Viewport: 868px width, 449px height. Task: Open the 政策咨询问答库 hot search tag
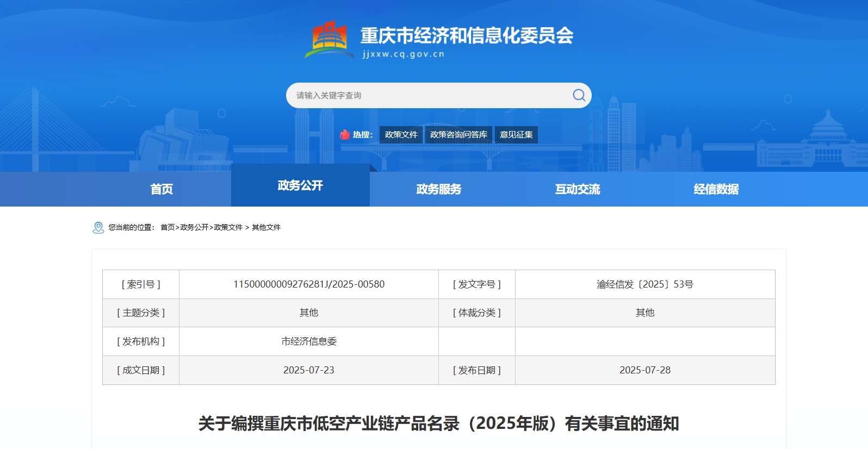(x=458, y=135)
